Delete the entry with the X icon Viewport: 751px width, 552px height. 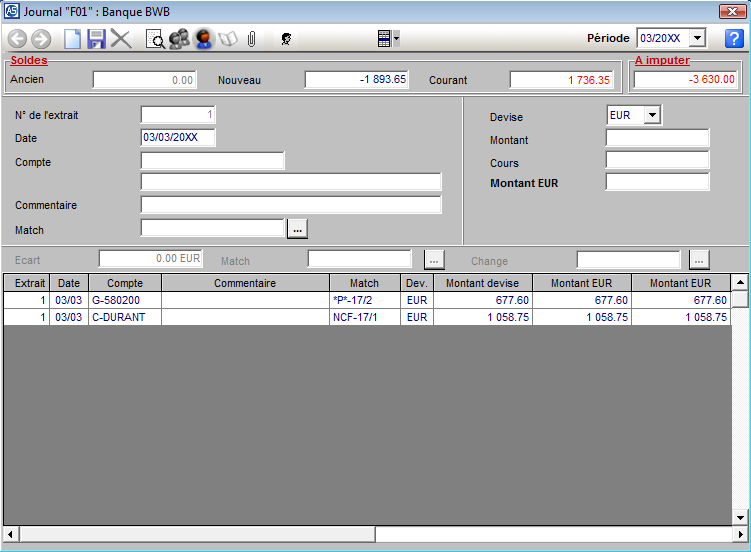click(x=121, y=39)
